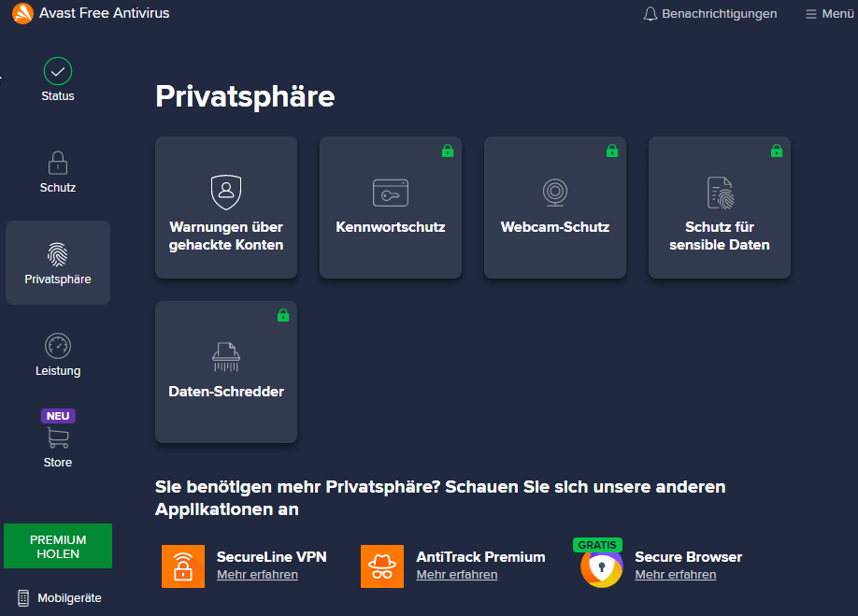This screenshot has height=616, width=858.
Task: Click green lock on Kennwortschutz tile
Action: [448, 150]
